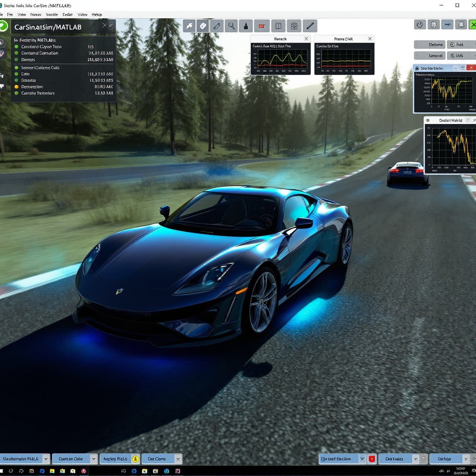Image resolution: width=476 pixels, height=476 pixels.
Task: Open the View menu
Action: [21, 15]
